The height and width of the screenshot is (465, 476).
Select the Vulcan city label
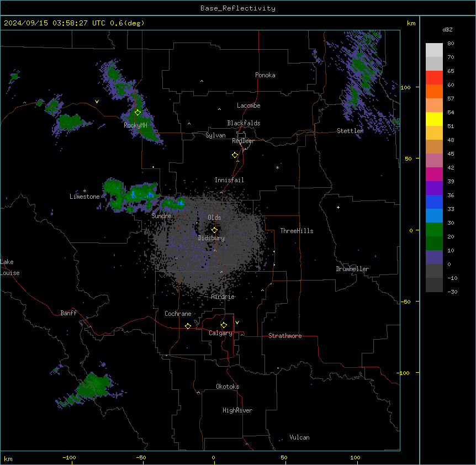[x=300, y=437]
